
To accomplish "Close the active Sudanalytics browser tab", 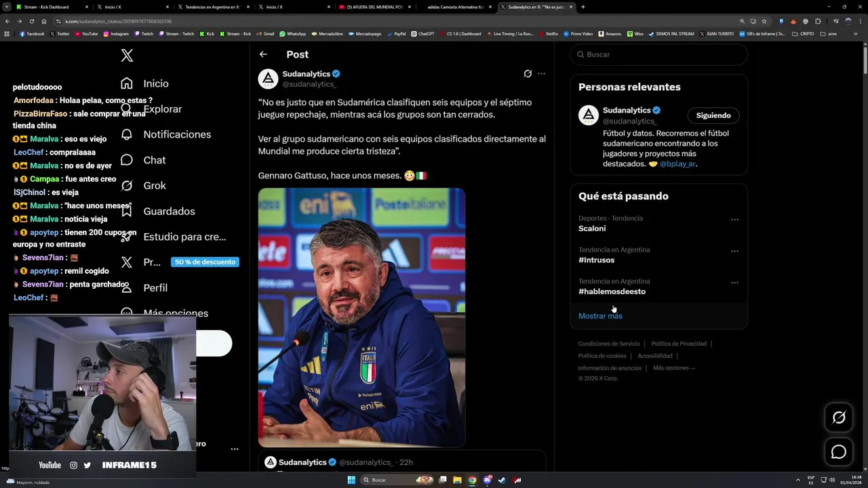I will point(571,7).
